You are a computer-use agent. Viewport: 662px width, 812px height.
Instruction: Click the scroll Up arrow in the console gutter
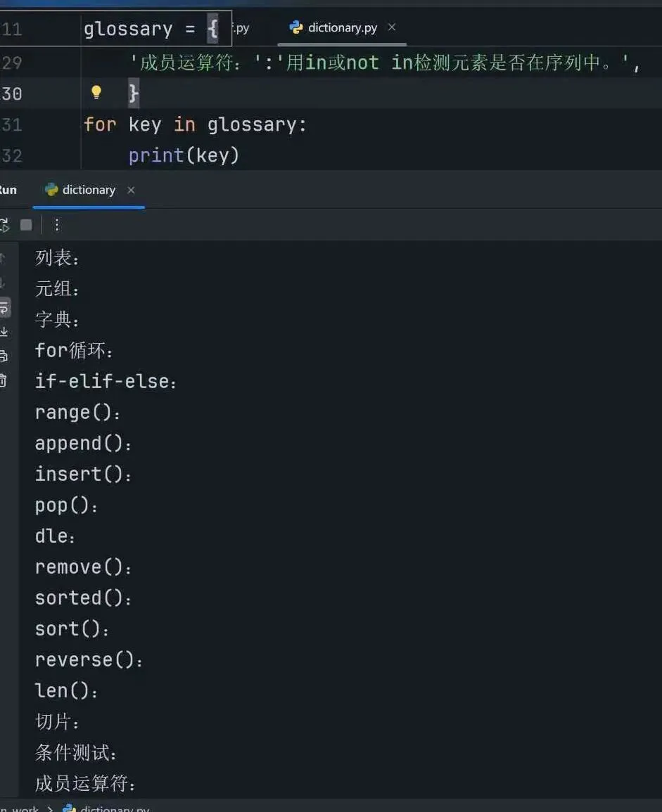3,258
